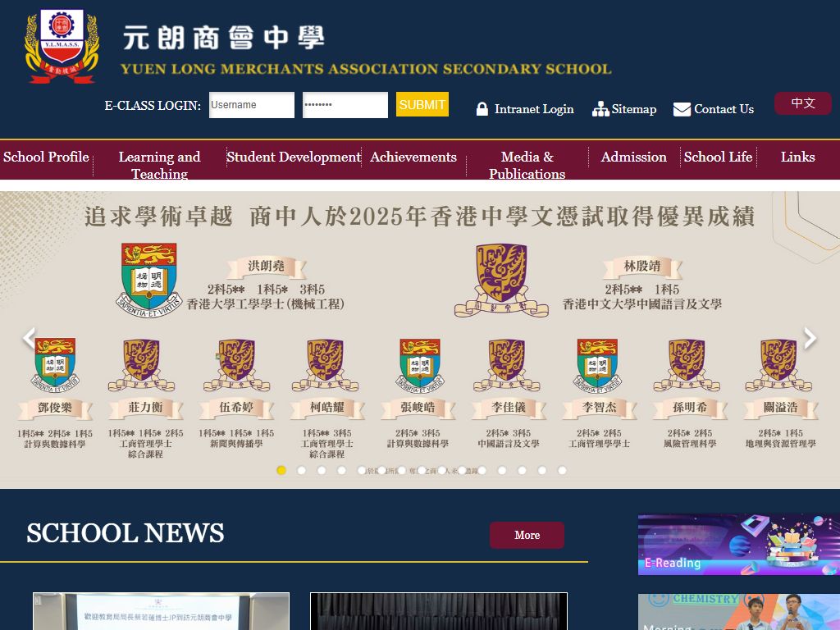Click the HKU crest above 鄧俊樂
Image resolution: width=840 pixels, height=630 pixels.
pyautogui.click(x=55, y=364)
